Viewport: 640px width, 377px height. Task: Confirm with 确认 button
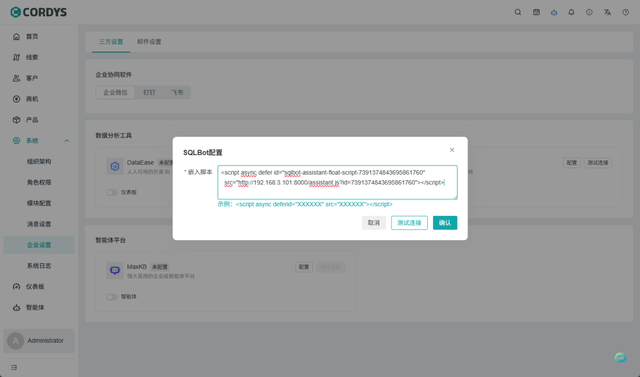click(445, 223)
